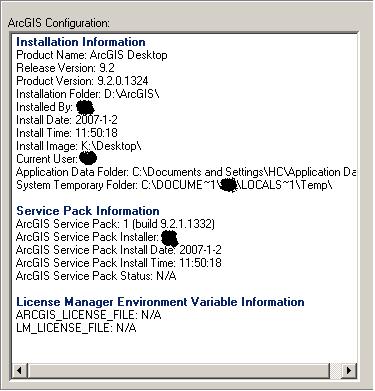Click 'ArcGIS Service Pack: 1 (build 9.2.1.1332)' line
This screenshot has width=375, height=391.
click(x=115, y=224)
